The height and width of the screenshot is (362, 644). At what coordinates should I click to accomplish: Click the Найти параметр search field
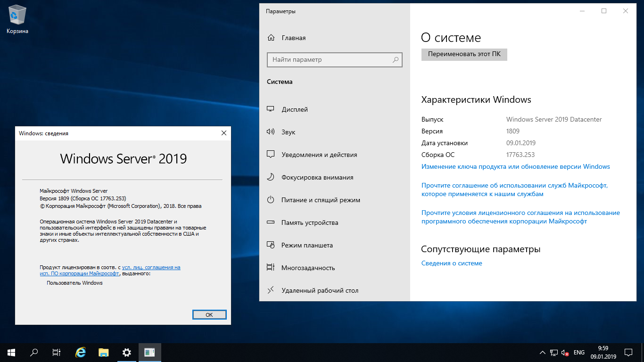335,60
